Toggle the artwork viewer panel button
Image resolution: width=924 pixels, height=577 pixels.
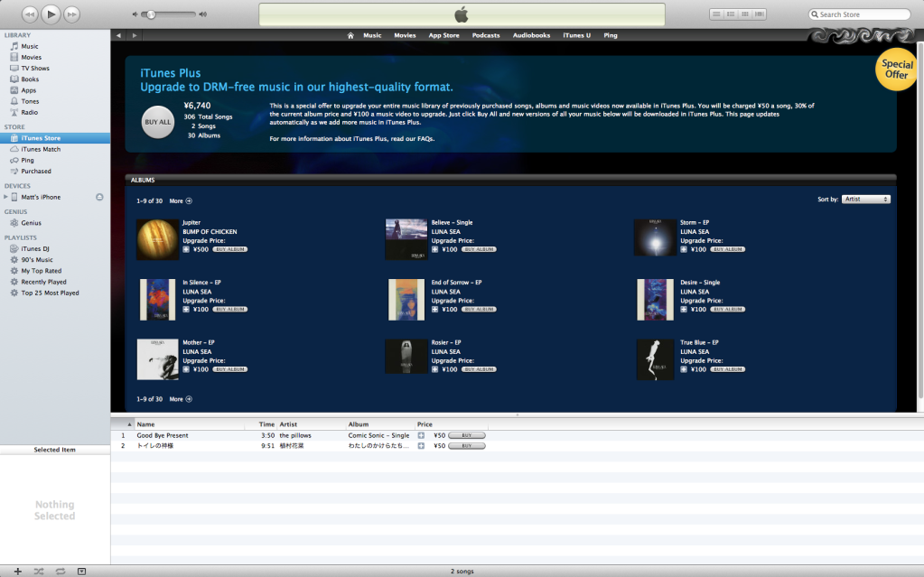point(81,571)
